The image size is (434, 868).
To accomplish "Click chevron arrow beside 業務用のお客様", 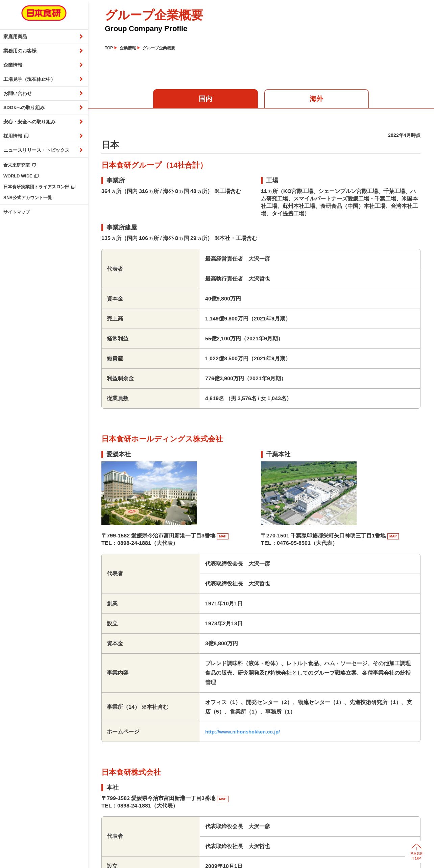I will (x=81, y=51).
